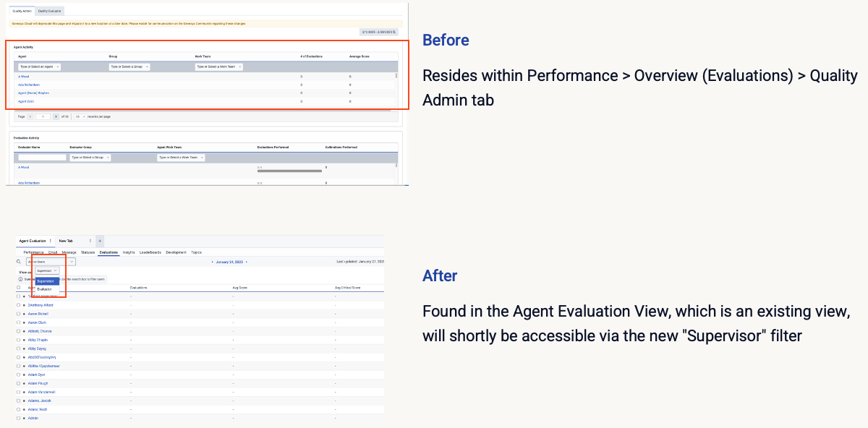
Task: Open the records per page dropdown
Action: pyautogui.click(x=80, y=116)
